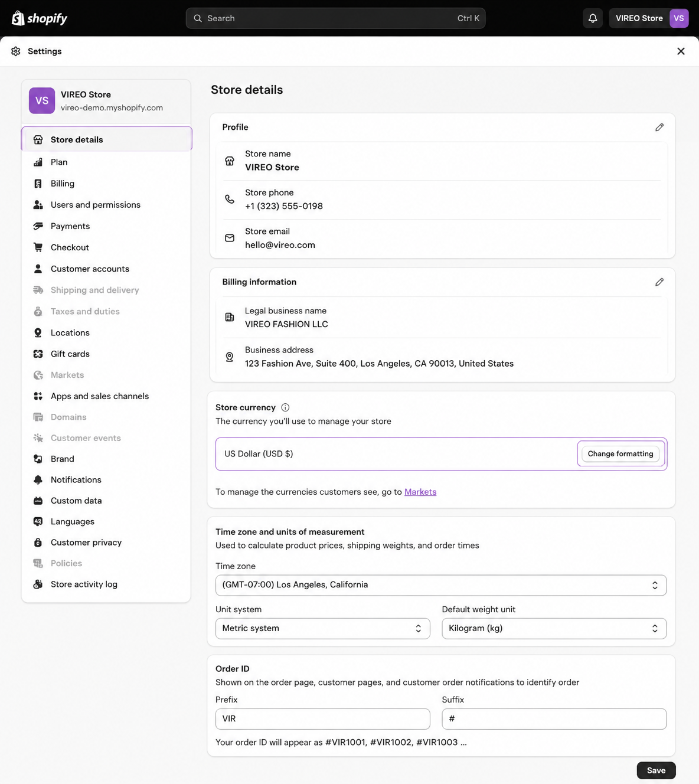
Task: Click the Store currency info icon
Action: (x=285, y=407)
